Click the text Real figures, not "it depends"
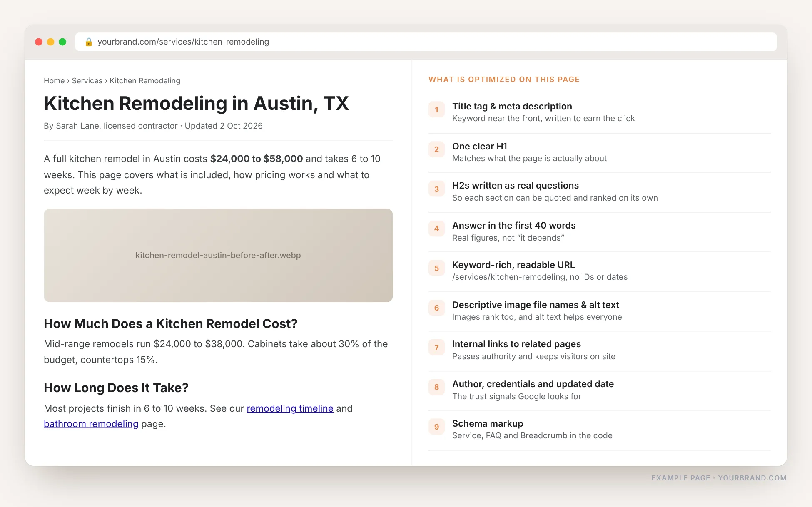812x507 pixels. point(508,238)
